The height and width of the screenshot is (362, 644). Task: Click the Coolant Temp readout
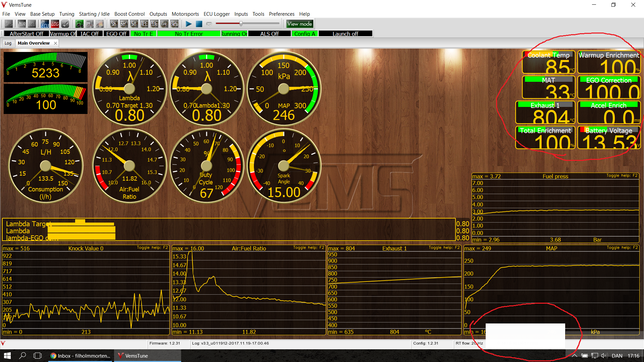tap(549, 62)
